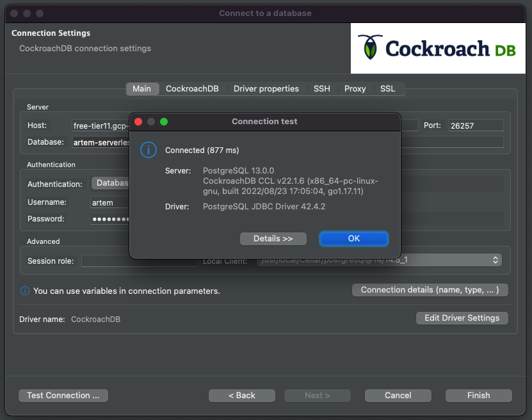Screen dimensions: 532x420
Task: Open the CockroachDB tab
Action: [192, 89]
